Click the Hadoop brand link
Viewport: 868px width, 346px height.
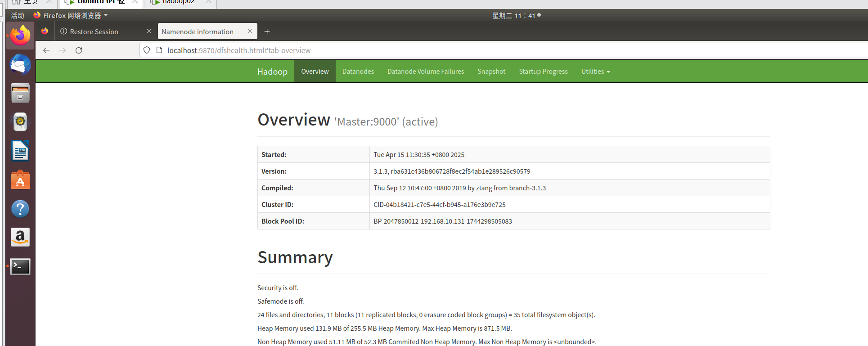272,72
